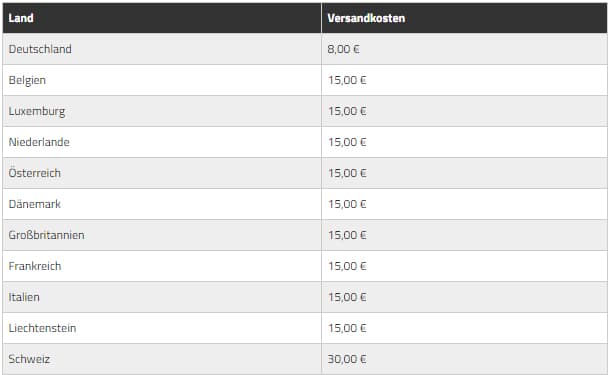
Task: Select the Niederlande entry
Action: tap(162, 142)
